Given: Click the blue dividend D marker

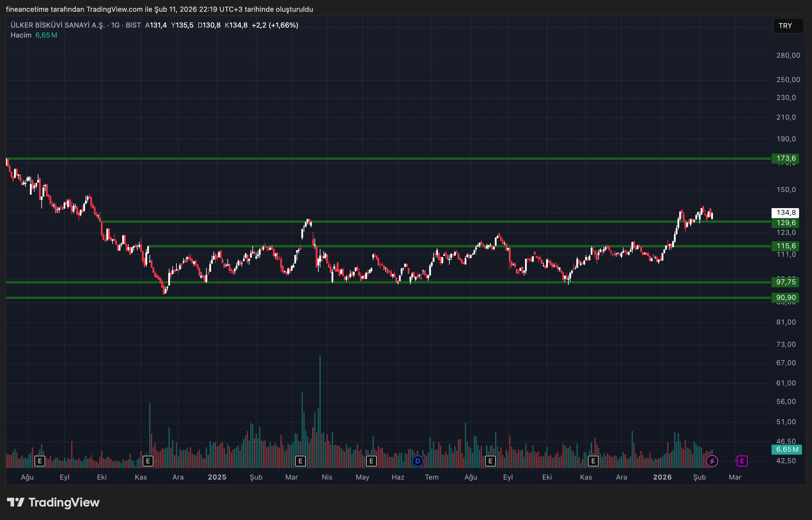Looking at the screenshot, I should point(418,461).
